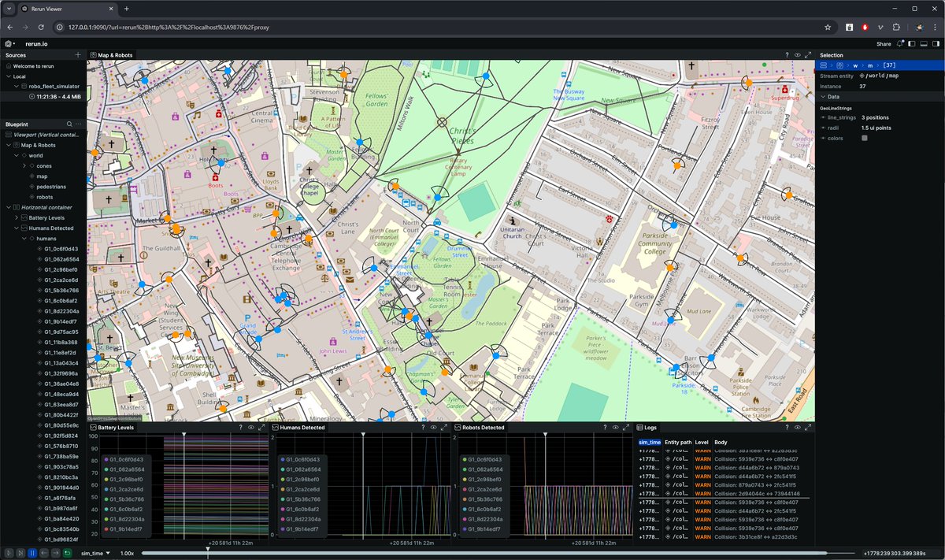Maximize the Humans Detected plot view
Viewport: 945px width, 560px height.
click(443, 428)
